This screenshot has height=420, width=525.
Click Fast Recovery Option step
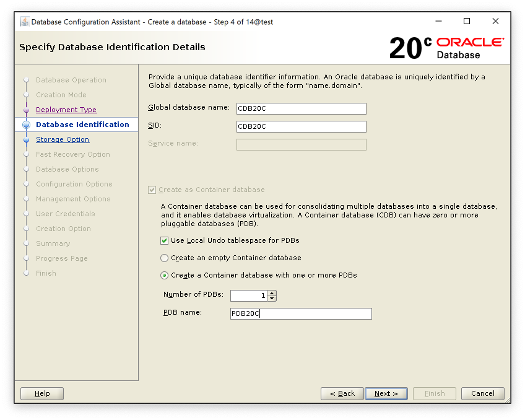click(x=73, y=154)
